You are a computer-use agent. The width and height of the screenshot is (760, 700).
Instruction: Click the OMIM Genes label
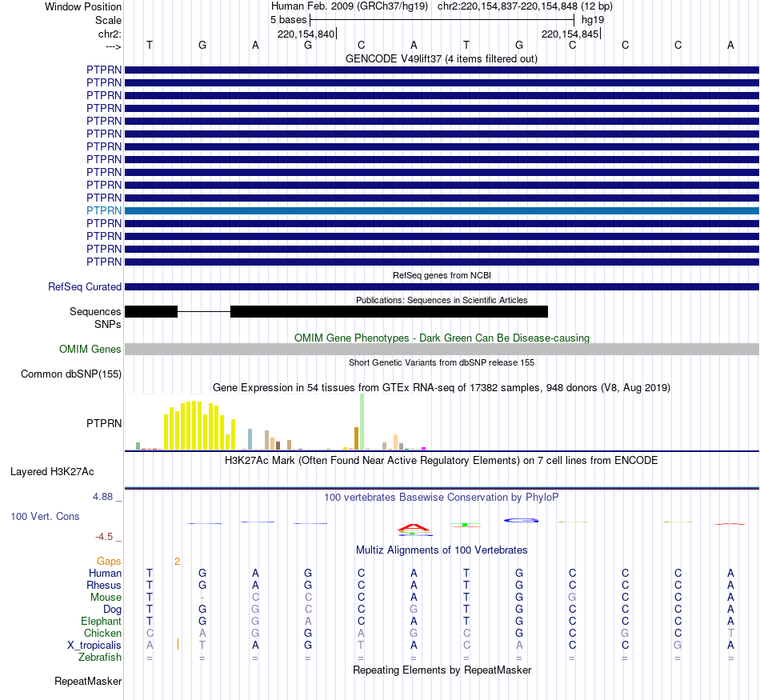90,349
